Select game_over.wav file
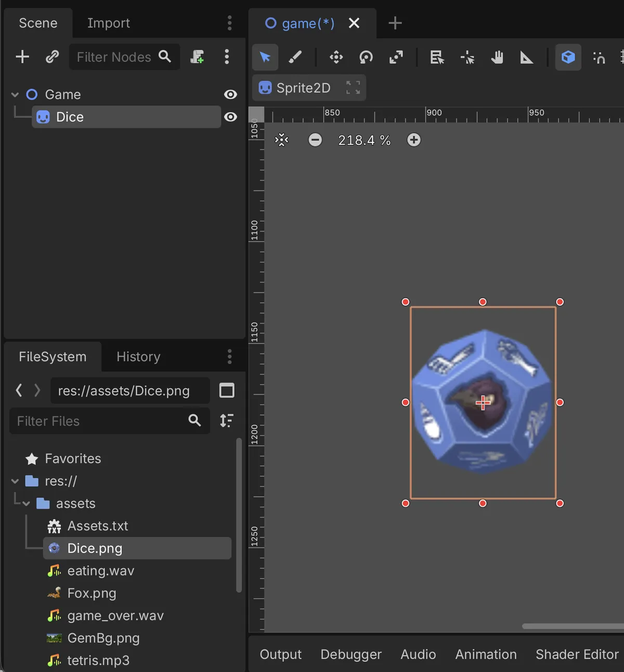The height and width of the screenshot is (672, 624). pyautogui.click(x=106, y=615)
